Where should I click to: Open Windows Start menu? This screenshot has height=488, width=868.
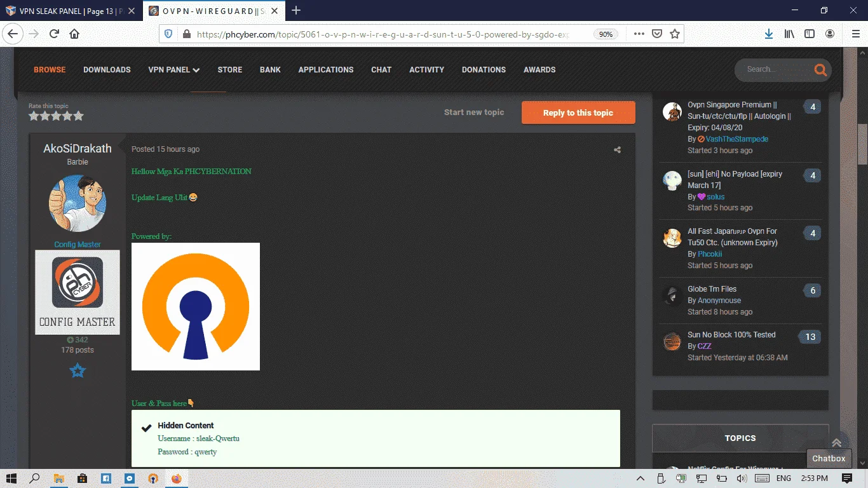pos(11,478)
